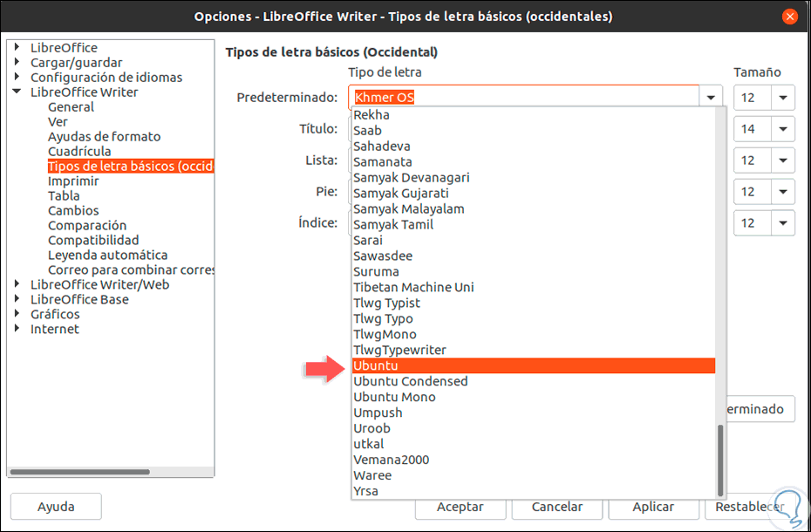Click the Cancelar button
Screen dimensions: 811x532
click(557, 507)
